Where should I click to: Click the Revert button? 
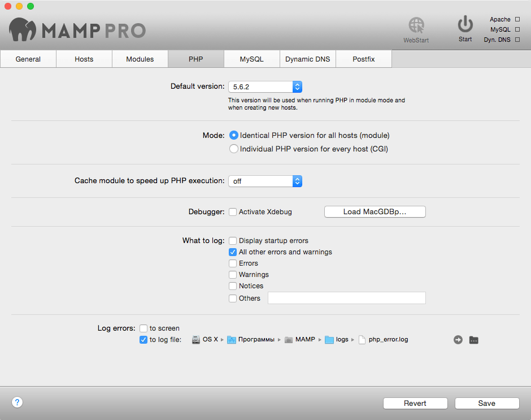pyautogui.click(x=415, y=404)
